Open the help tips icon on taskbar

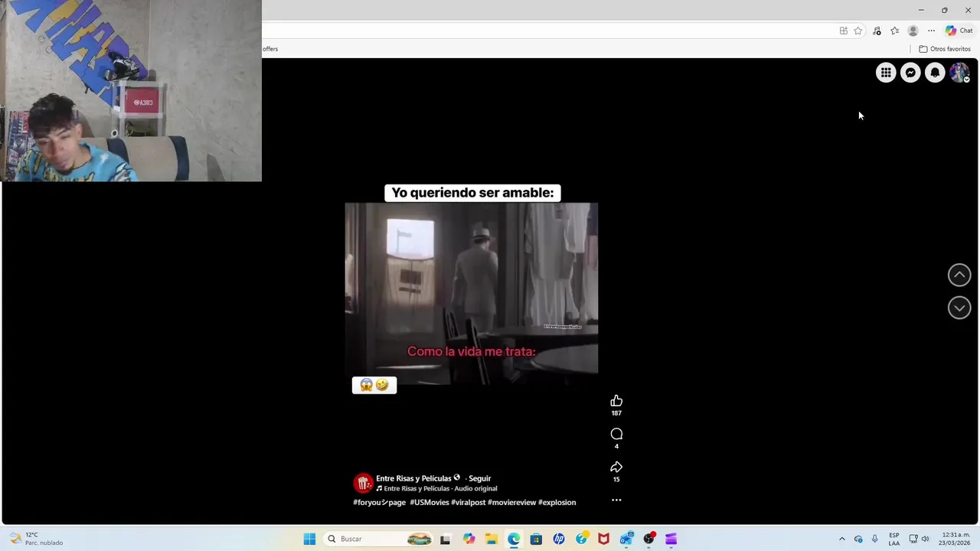581,539
